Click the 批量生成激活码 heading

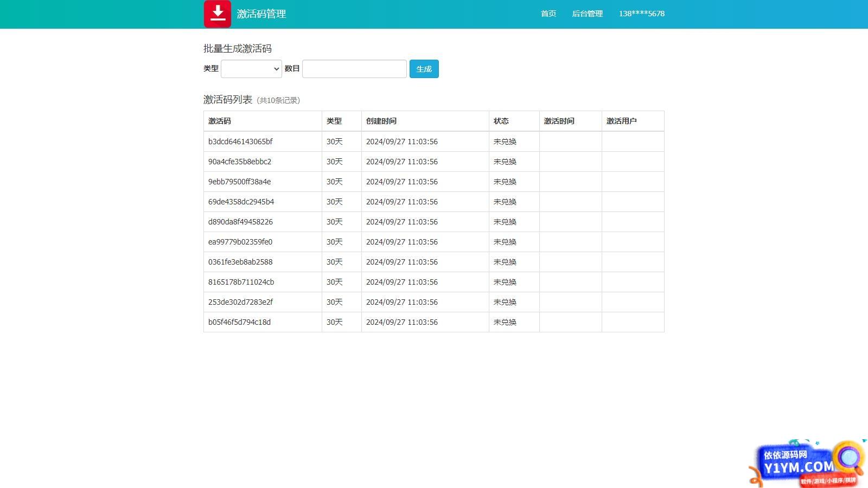238,48
